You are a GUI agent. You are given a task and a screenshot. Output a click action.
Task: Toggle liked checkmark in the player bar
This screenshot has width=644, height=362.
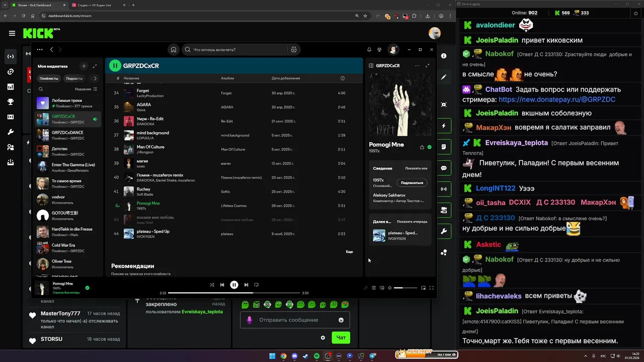point(87,288)
